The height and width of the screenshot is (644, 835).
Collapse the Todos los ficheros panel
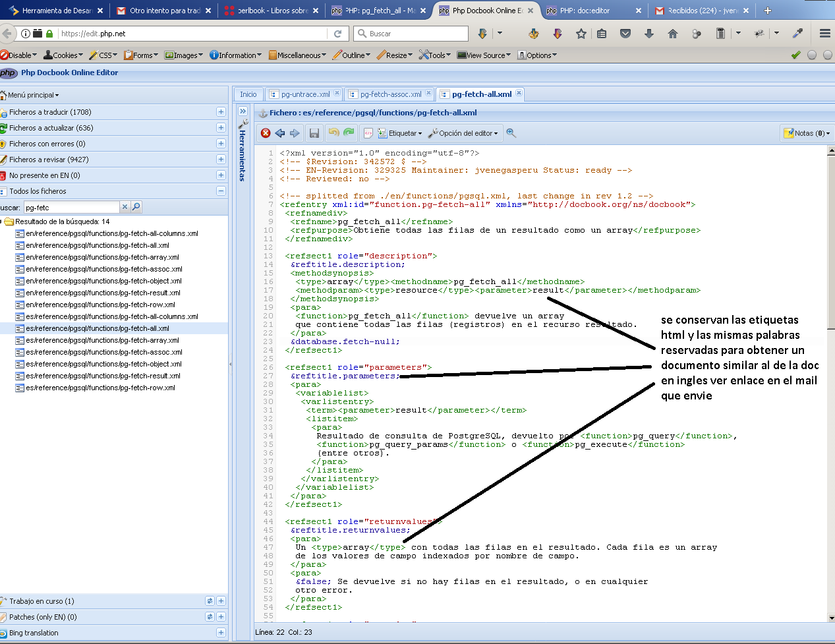(221, 191)
